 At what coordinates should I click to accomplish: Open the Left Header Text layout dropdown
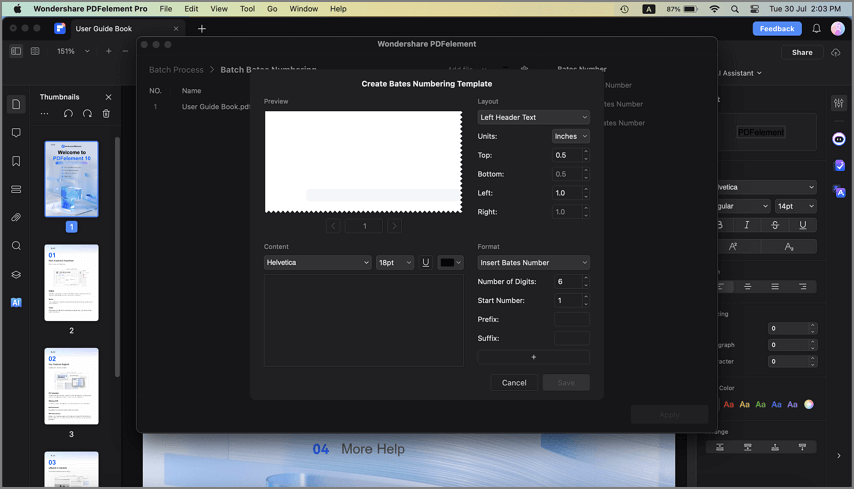(533, 118)
